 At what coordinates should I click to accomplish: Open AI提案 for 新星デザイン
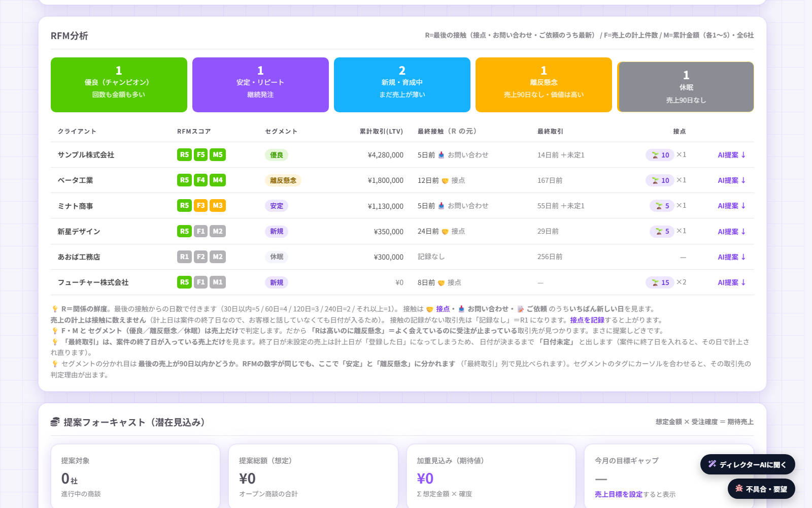731,232
